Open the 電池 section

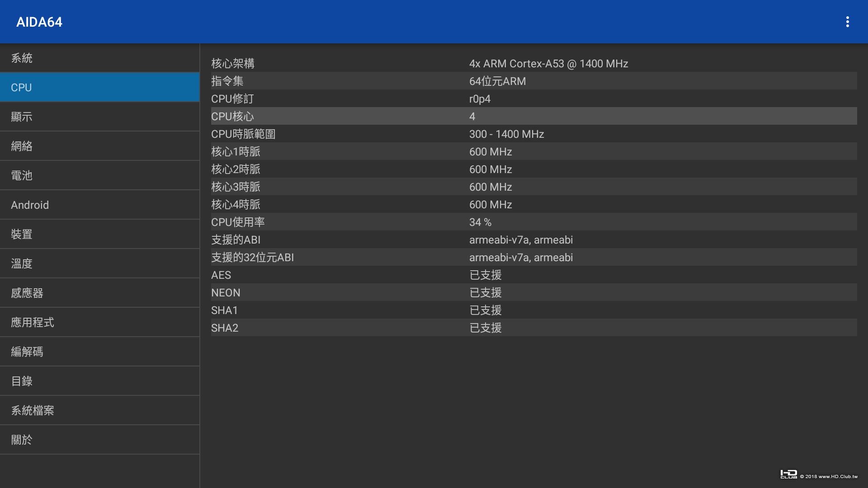[x=99, y=175]
